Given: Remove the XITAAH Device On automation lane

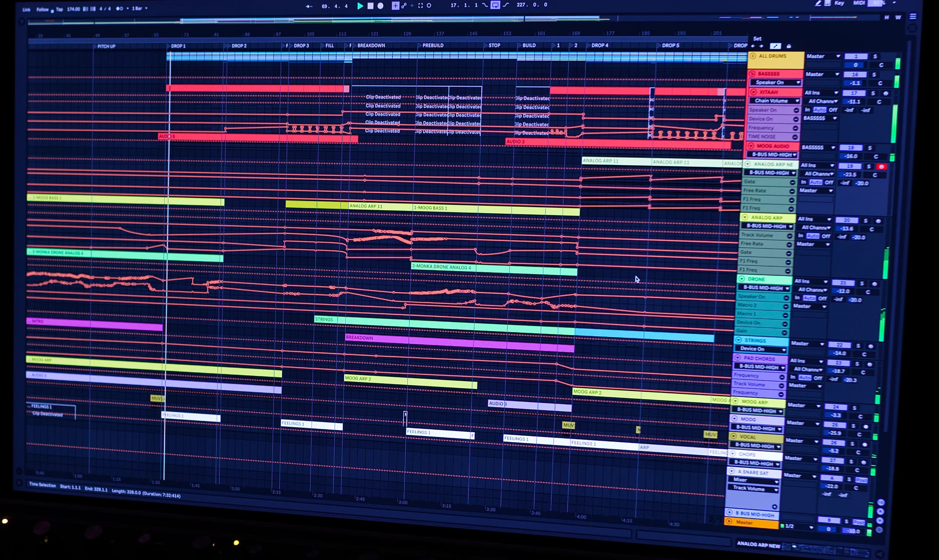Looking at the screenshot, I should click(x=795, y=119).
